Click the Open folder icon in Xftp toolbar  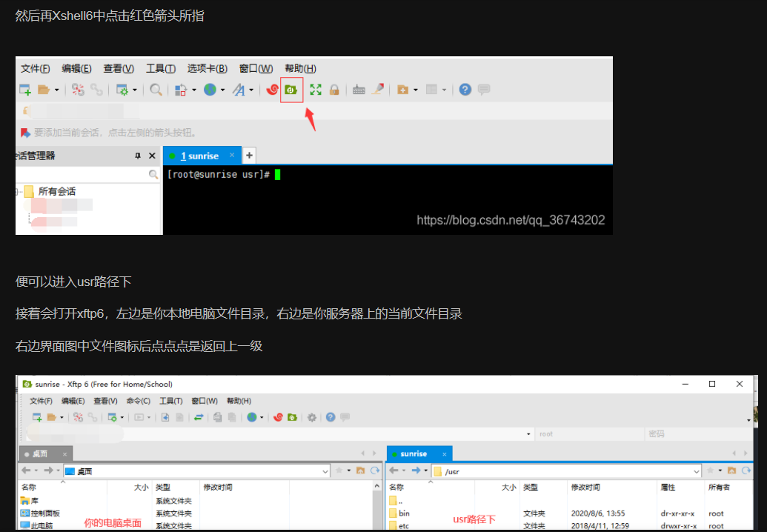(52, 417)
